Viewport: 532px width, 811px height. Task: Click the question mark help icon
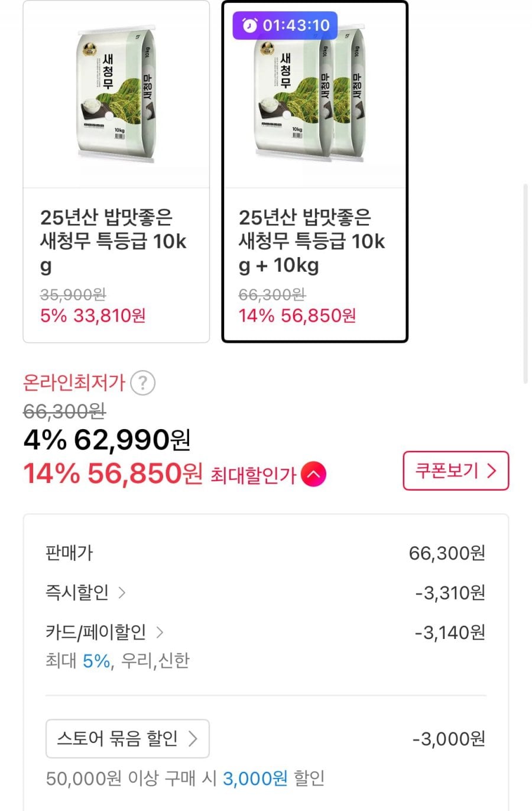(142, 383)
